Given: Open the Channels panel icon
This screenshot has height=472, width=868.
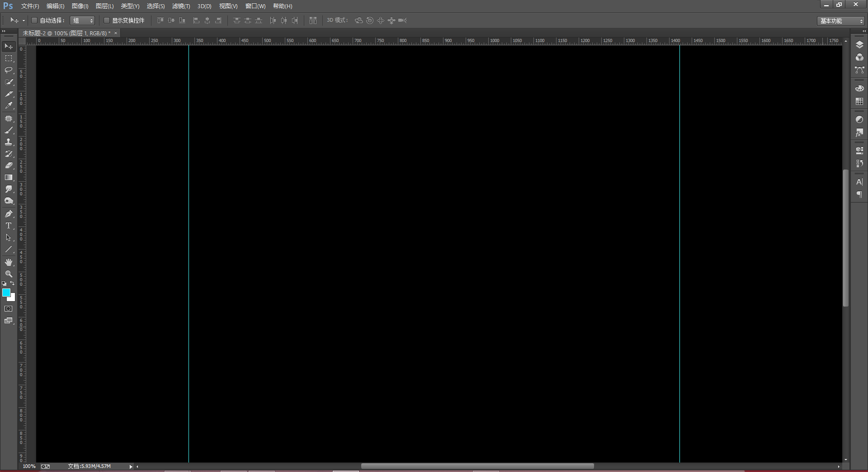Looking at the screenshot, I should click(x=859, y=57).
